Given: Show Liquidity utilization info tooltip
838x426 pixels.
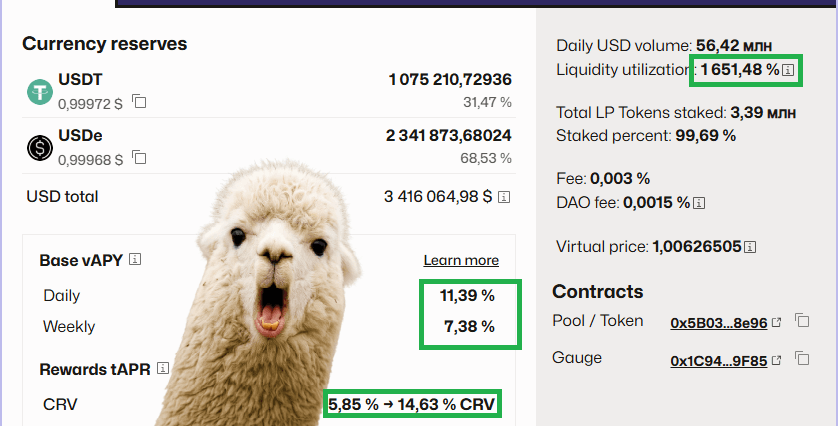Looking at the screenshot, I should [788, 70].
